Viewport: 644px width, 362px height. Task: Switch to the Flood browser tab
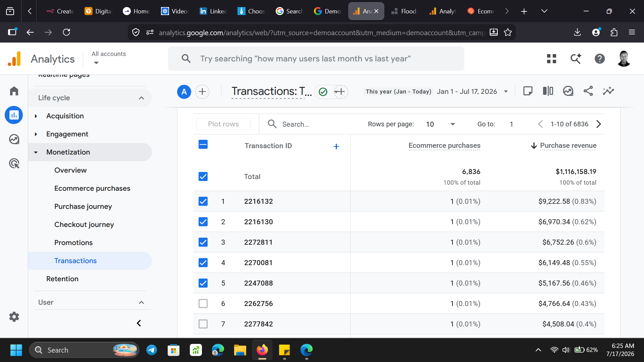[x=404, y=11]
